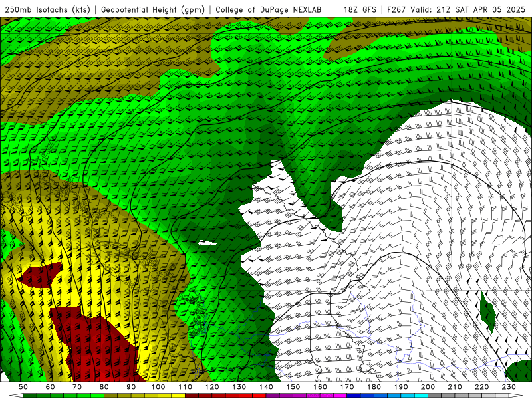Click the 230 label on the color scale
This screenshot has width=532, height=399.
509,387
